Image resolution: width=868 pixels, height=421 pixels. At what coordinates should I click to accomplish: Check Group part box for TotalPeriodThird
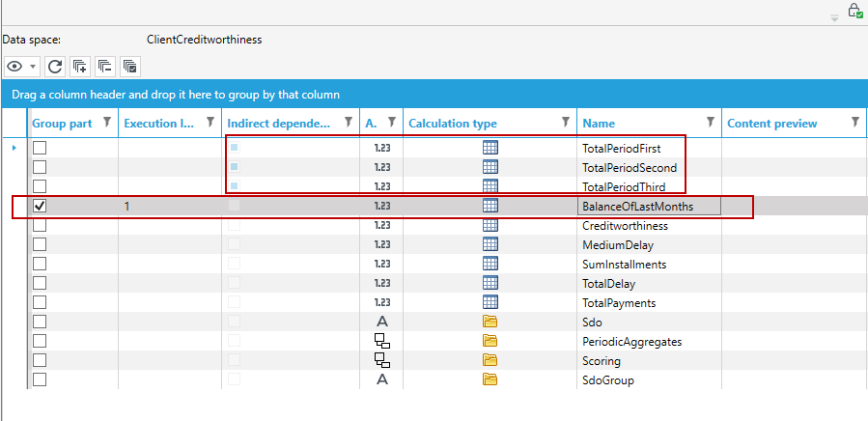click(40, 186)
